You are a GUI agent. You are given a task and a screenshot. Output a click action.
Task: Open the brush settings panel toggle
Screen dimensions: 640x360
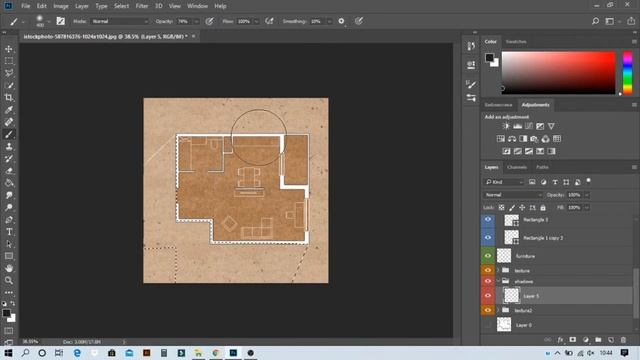click(x=60, y=21)
